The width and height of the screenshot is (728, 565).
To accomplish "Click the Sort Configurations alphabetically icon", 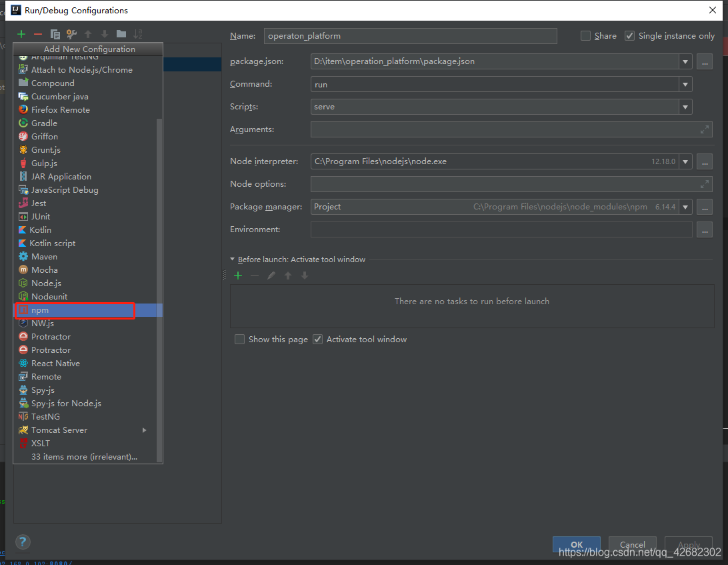I will click(138, 34).
